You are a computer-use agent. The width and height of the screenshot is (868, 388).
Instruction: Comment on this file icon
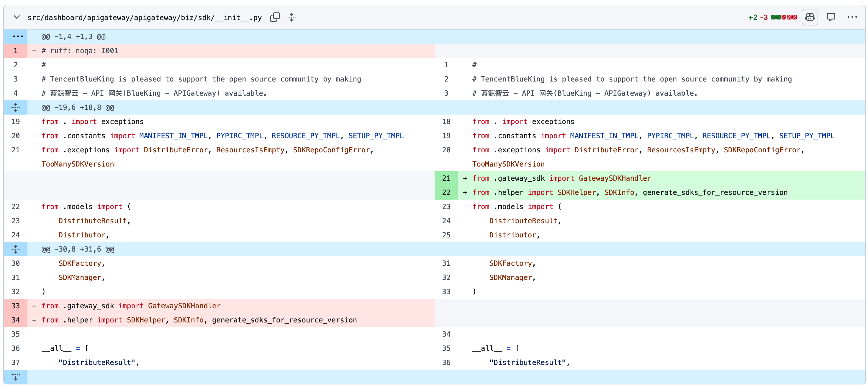pos(831,17)
